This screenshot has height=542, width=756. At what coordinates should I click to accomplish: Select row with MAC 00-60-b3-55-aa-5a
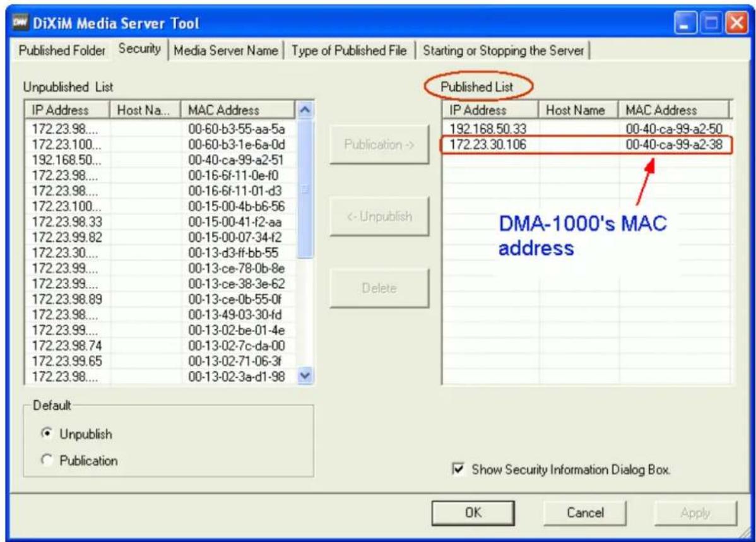[x=160, y=129]
